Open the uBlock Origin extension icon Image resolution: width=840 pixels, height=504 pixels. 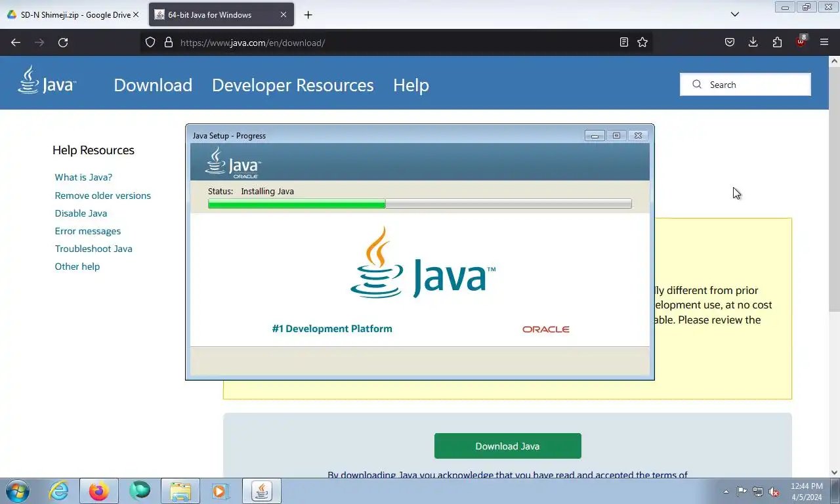point(801,41)
